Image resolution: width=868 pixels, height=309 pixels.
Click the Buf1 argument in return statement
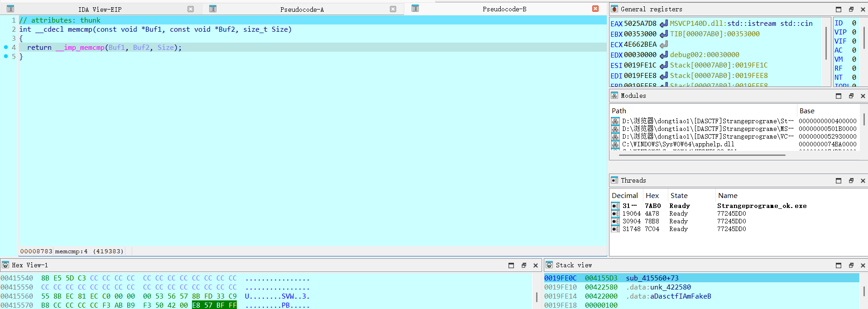(116, 48)
